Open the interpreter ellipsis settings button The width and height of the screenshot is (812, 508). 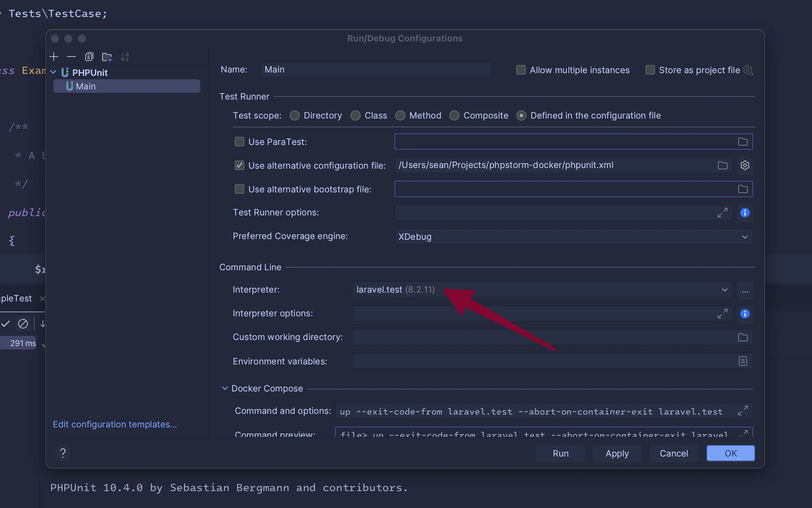click(x=745, y=290)
